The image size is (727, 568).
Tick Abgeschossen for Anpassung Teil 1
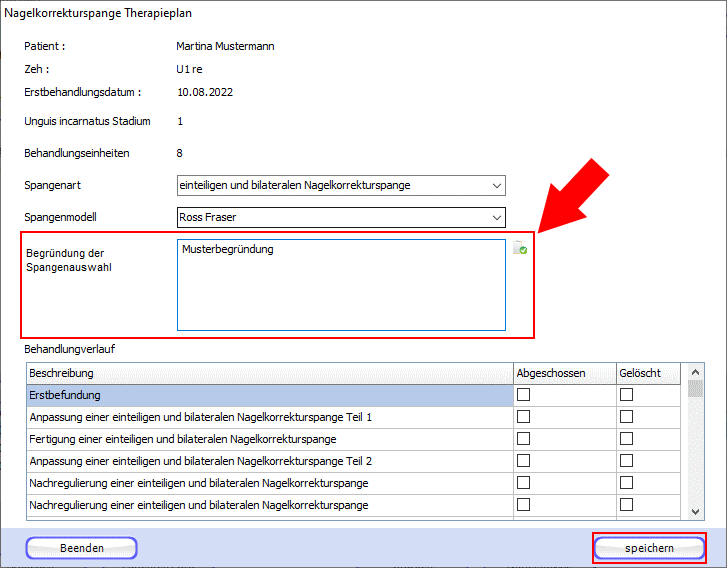pyautogui.click(x=523, y=417)
